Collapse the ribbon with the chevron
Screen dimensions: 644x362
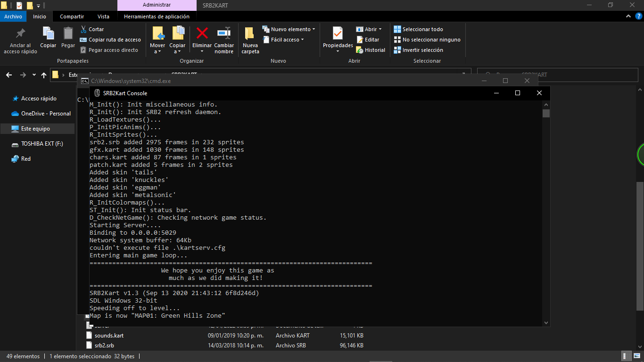pyautogui.click(x=628, y=16)
